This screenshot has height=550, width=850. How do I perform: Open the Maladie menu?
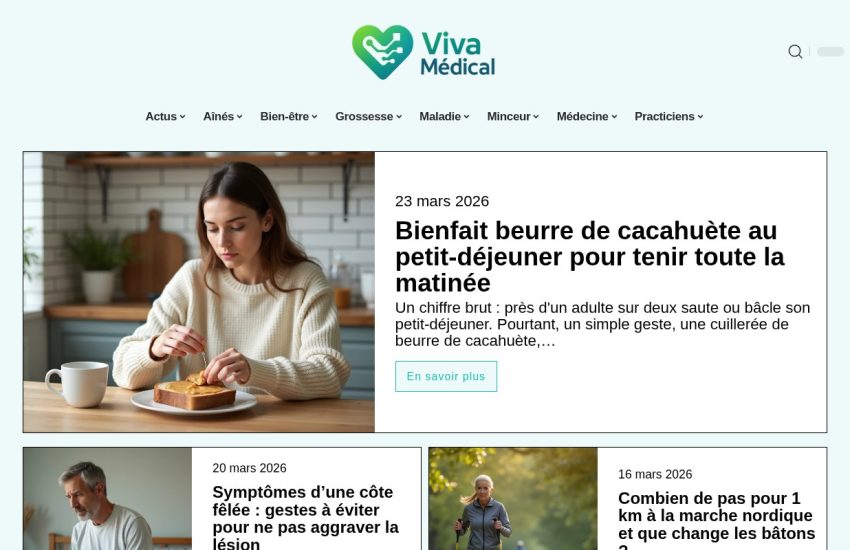[x=445, y=117]
